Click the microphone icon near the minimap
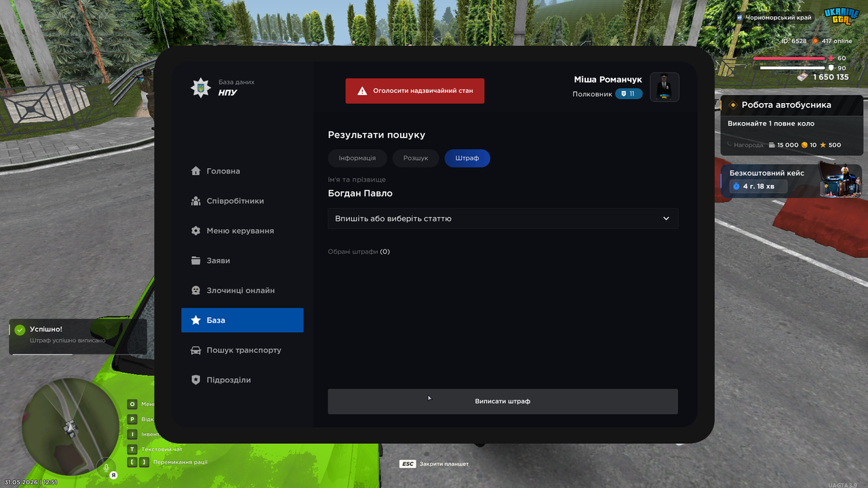The width and height of the screenshot is (868, 488). [x=106, y=466]
